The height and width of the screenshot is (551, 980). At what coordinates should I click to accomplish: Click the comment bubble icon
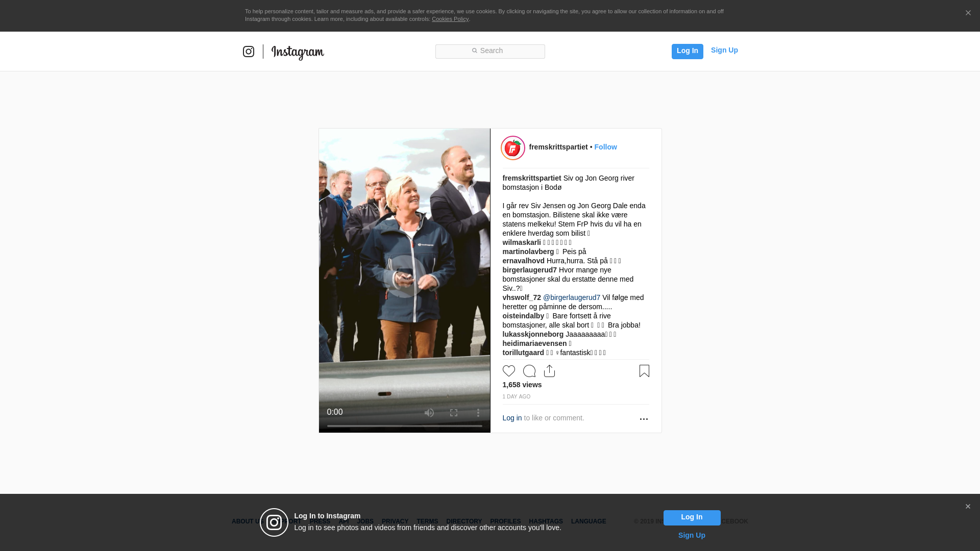click(529, 371)
